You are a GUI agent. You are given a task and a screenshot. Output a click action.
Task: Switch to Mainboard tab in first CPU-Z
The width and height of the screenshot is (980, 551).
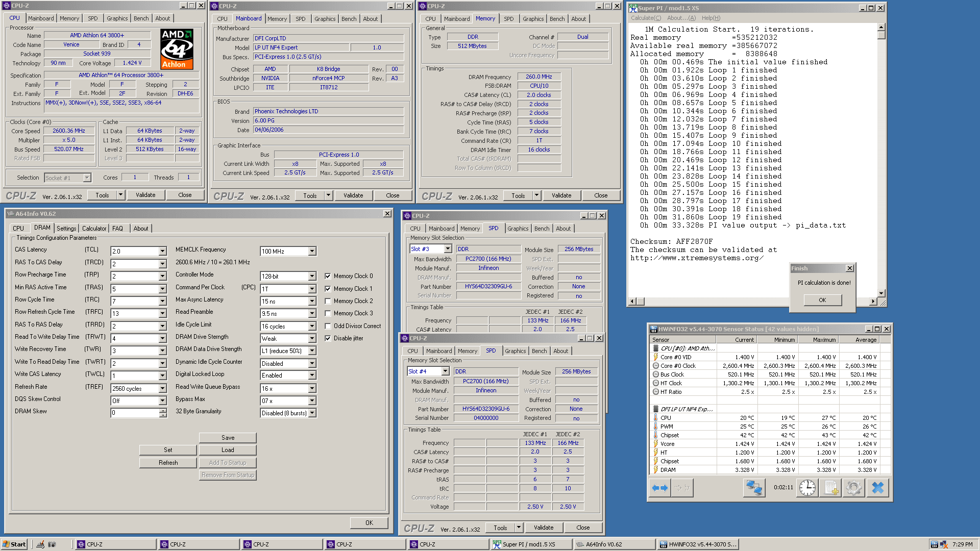pyautogui.click(x=41, y=18)
